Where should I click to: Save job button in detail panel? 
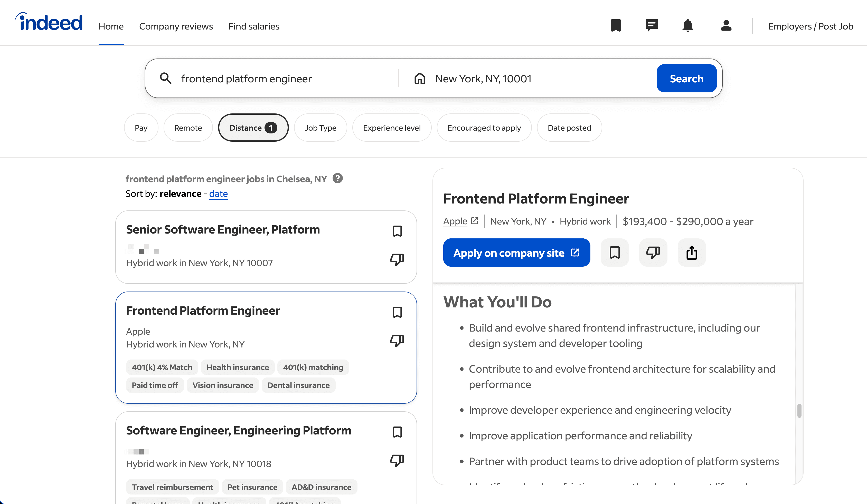click(615, 252)
